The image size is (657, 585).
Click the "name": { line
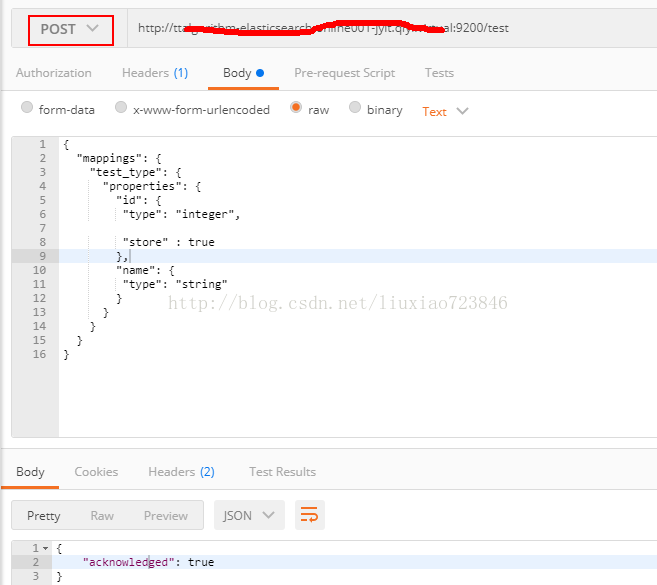point(145,270)
